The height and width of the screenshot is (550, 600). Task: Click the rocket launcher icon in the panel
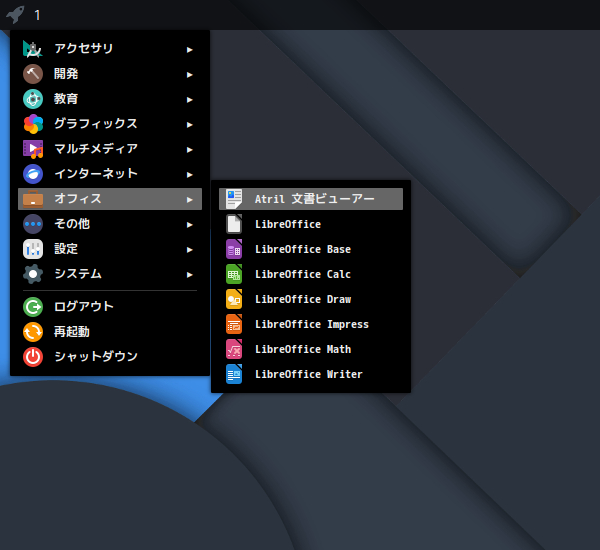15,15
